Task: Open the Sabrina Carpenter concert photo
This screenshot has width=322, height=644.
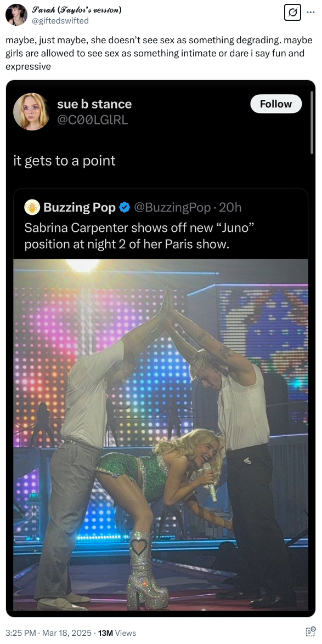Action: coord(161,435)
